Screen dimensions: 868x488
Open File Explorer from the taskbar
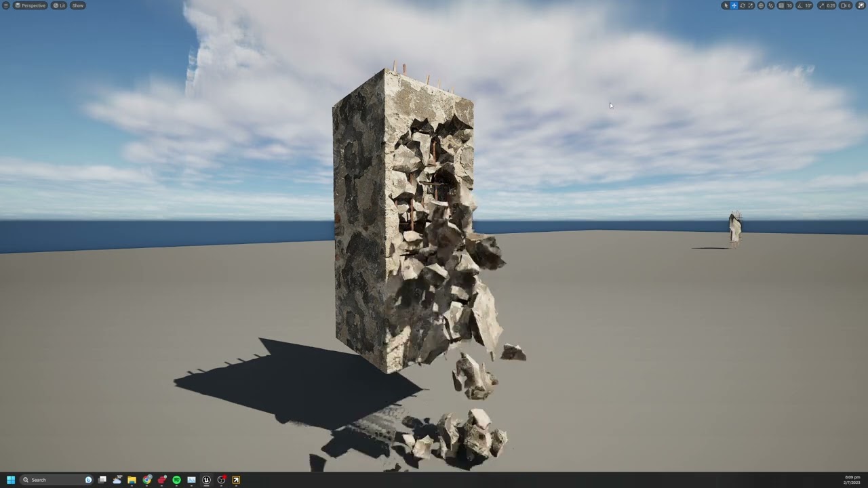click(132, 480)
